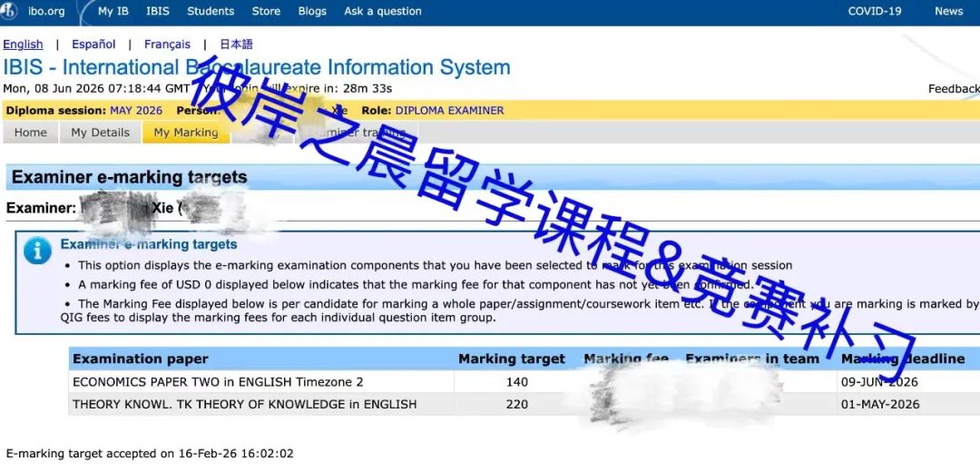Viewport: 980px width, 472px height.
Task: Select the My Marking tab
Action: coord(186,133)
